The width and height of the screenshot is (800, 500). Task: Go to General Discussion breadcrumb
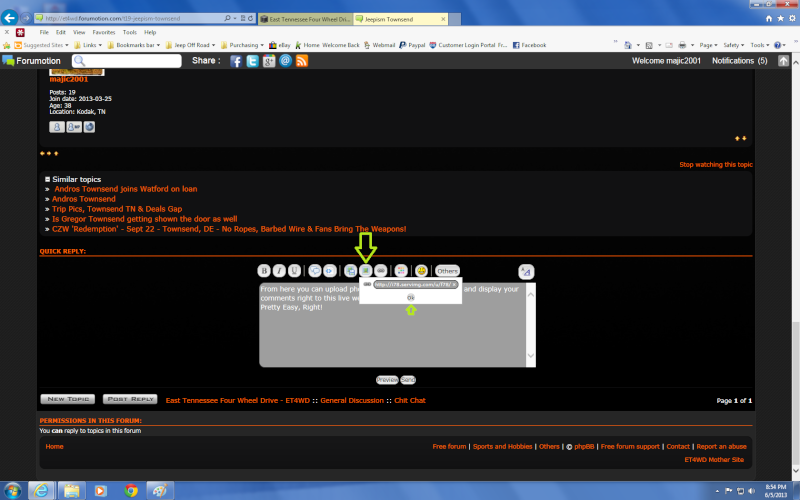352,401
